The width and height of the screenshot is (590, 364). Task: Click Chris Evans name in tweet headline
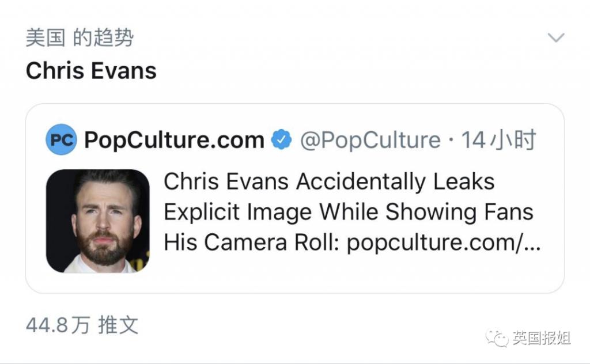(x=226, y=182)
